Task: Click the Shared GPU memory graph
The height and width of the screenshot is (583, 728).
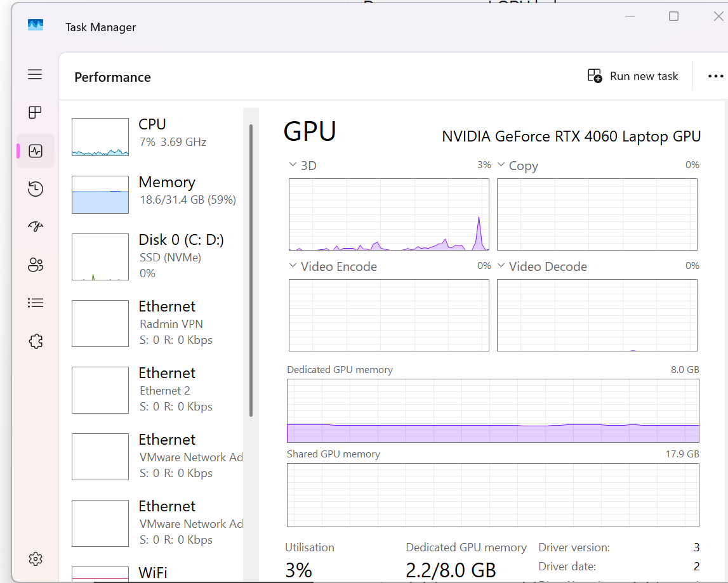Action: click(x=493, y=495)
